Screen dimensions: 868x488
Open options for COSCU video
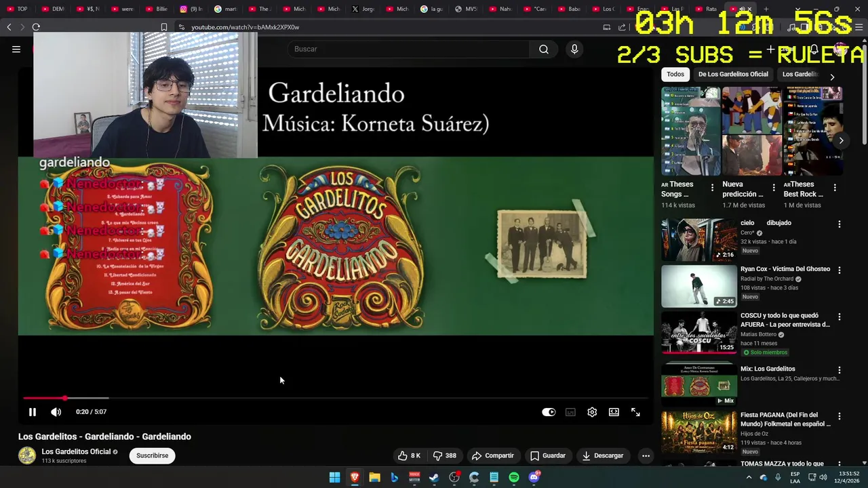click(x=839, y=317)
